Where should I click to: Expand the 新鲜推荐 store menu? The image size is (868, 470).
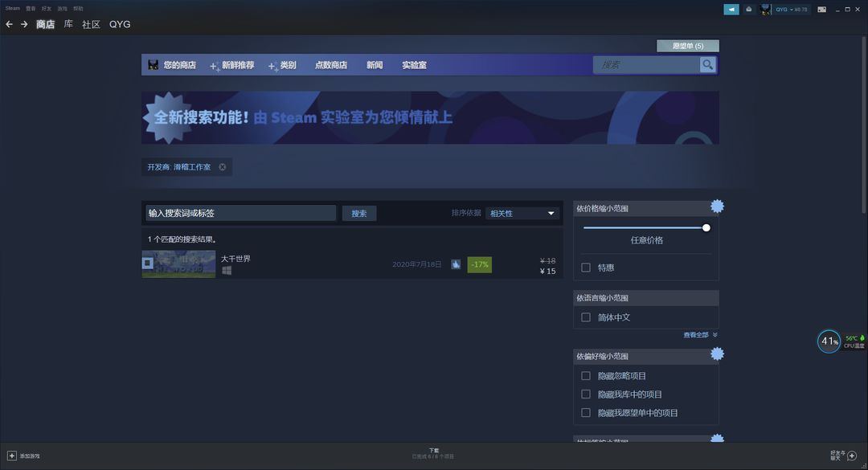(232, 65)
